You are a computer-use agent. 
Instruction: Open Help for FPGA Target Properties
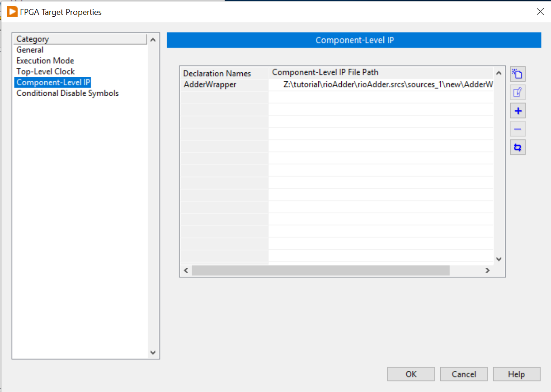coord(517,374)
